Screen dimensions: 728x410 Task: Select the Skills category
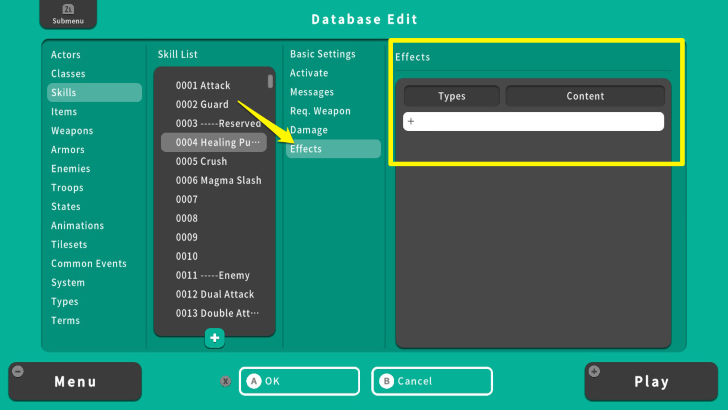pyautogui.click(x=94, y=92)
